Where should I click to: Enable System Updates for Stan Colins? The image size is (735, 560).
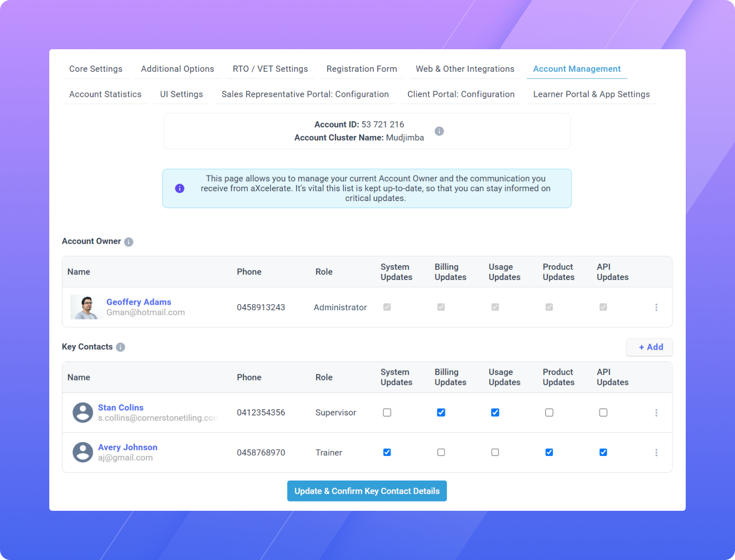[x=387, y=412]
